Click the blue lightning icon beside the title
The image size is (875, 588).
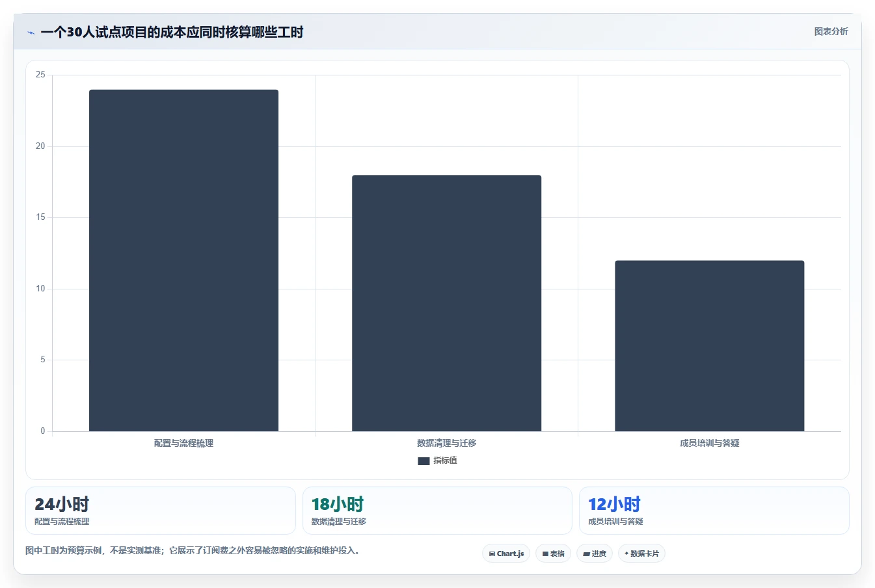[x=31, y=33]
